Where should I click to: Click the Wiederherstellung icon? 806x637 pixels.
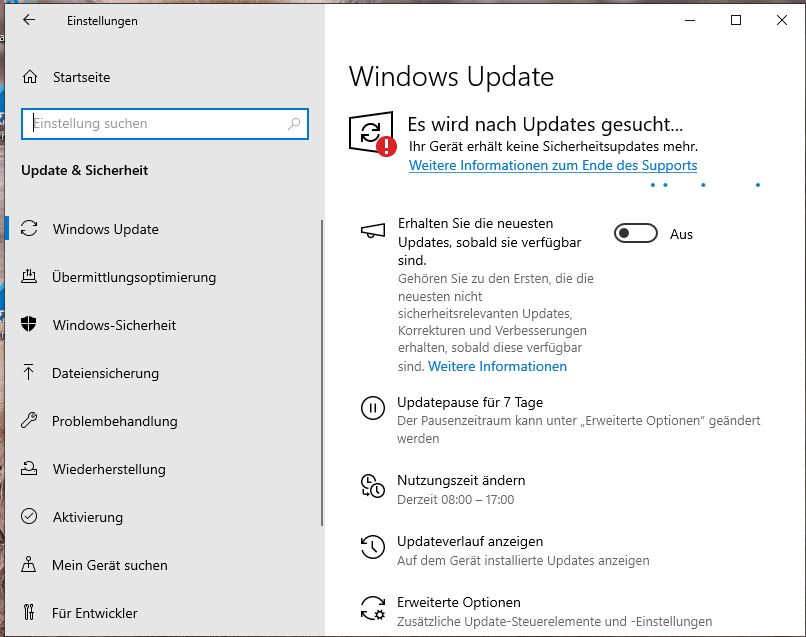[x=29, y=468]
